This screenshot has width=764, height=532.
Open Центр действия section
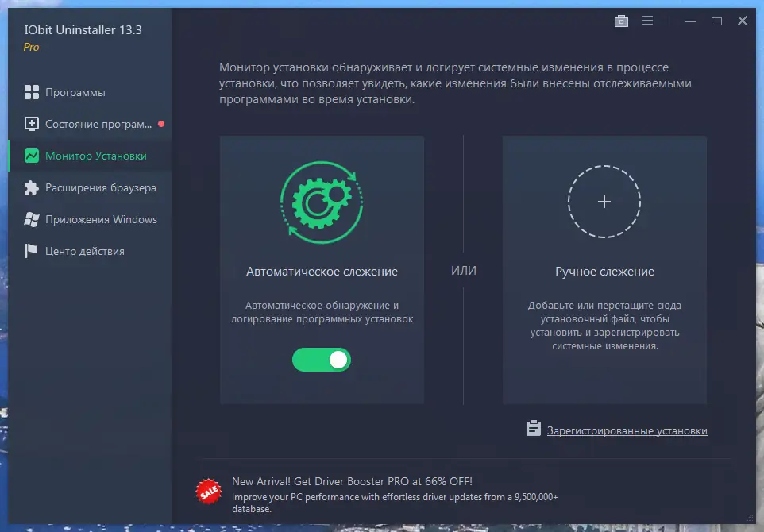click(x=91, y=251)
